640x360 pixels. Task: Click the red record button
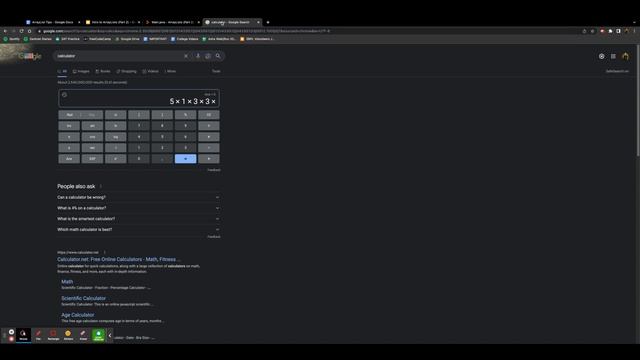[x=11, y=339]
